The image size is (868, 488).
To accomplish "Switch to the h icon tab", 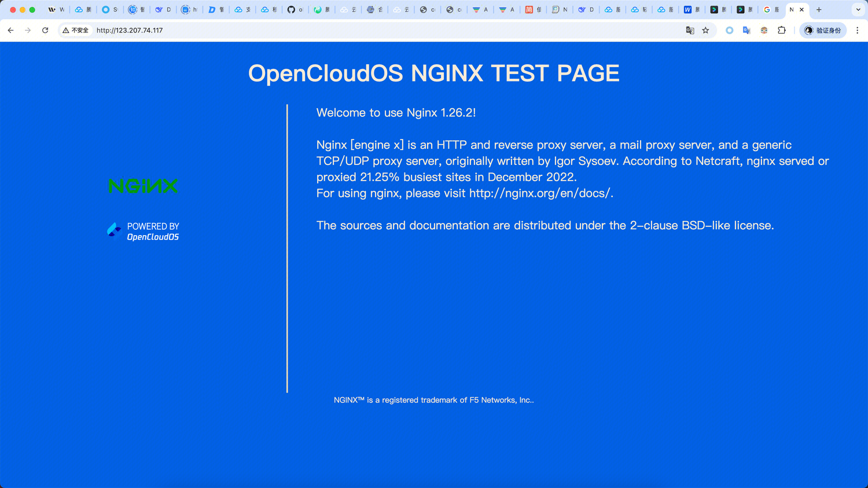I will (190, 10).
